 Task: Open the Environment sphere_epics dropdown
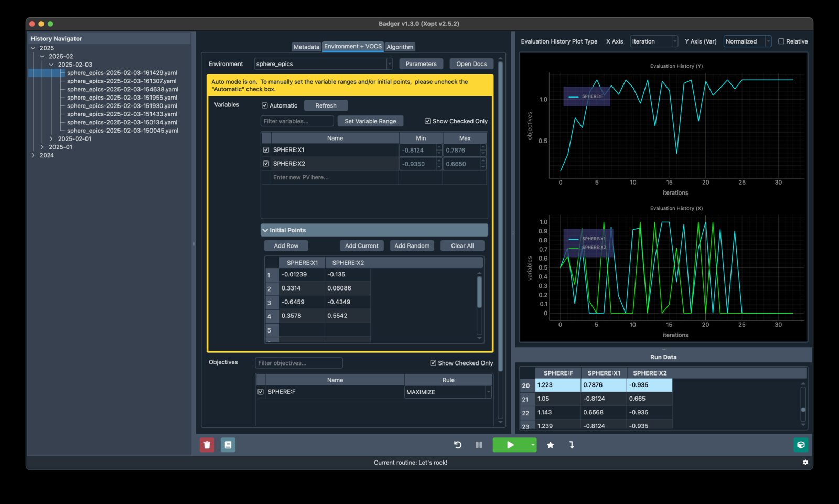pyautogui.click(x=323, y=64)
